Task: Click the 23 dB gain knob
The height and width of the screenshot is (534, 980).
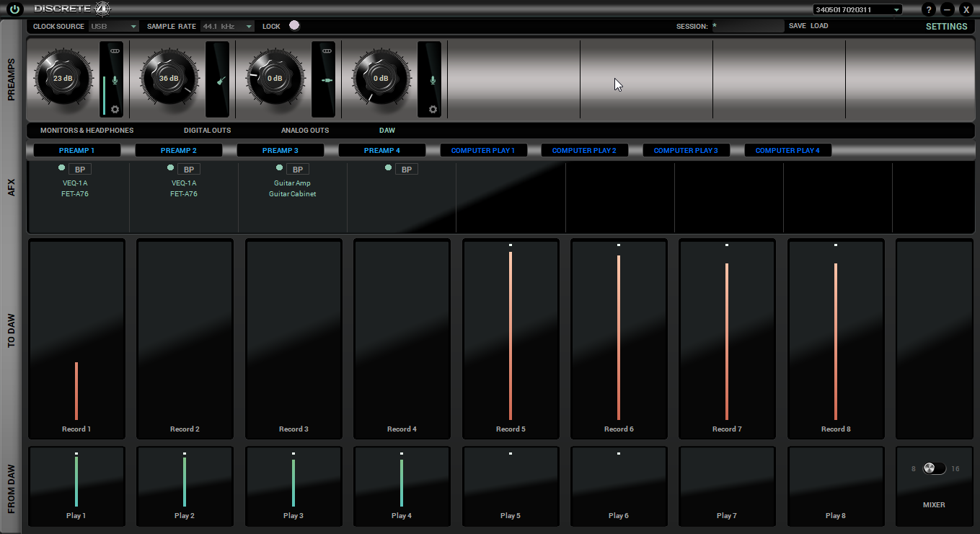Action: (x=63, y=78)
